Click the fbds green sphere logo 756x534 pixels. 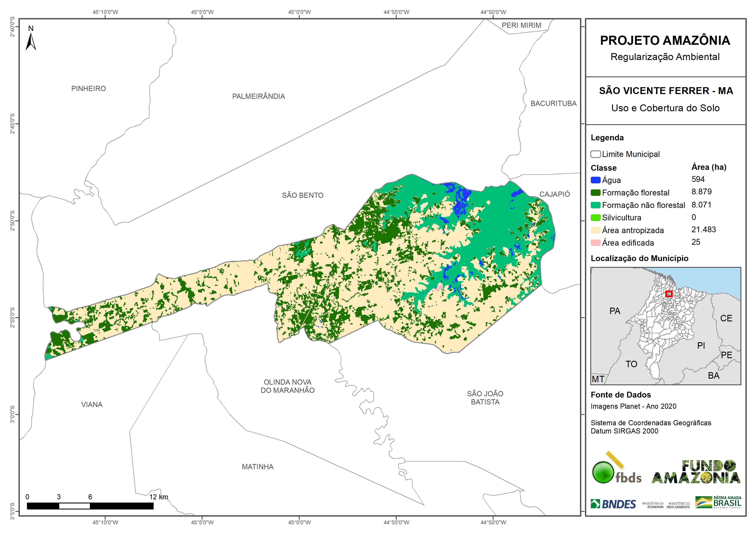click(603, 472)
